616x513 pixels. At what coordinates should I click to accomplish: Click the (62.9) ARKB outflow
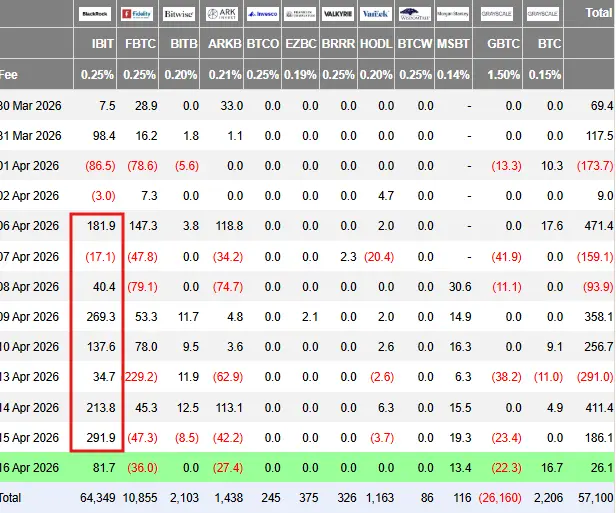tap(228, 377)
